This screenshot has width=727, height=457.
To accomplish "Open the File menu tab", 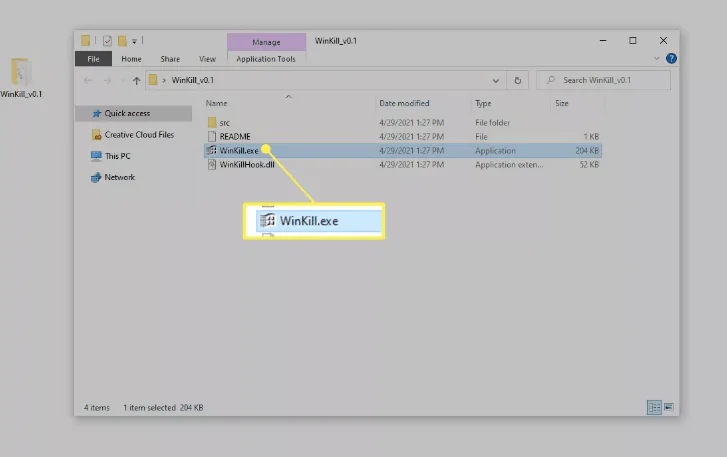I will coord(93,59).
